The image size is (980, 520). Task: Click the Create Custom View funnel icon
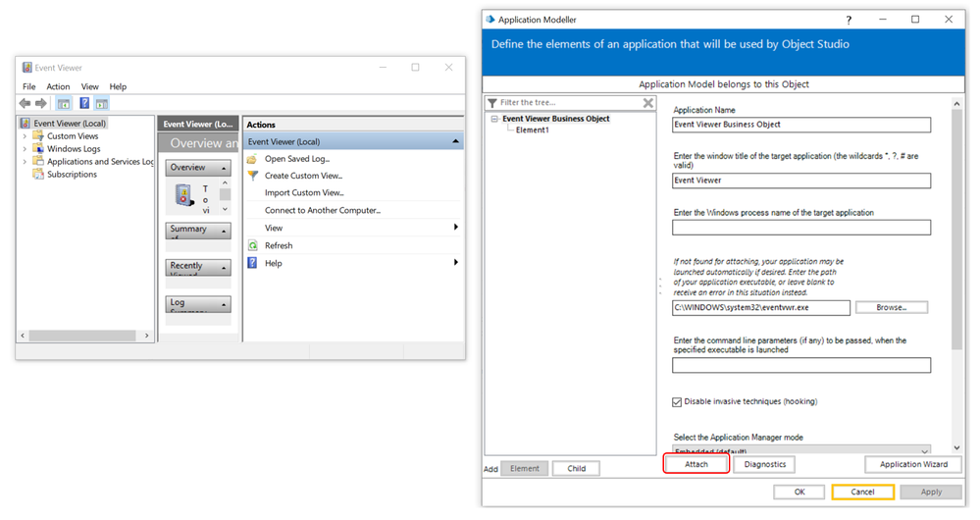tap(252, 176)
